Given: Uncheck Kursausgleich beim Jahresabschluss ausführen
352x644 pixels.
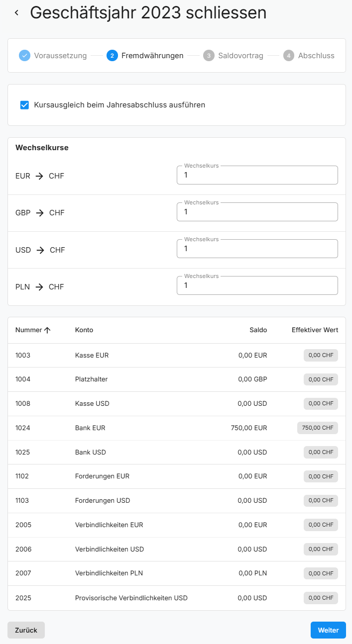Looking at the screenshot, I should pyautogui.click(x=24, y=105).
